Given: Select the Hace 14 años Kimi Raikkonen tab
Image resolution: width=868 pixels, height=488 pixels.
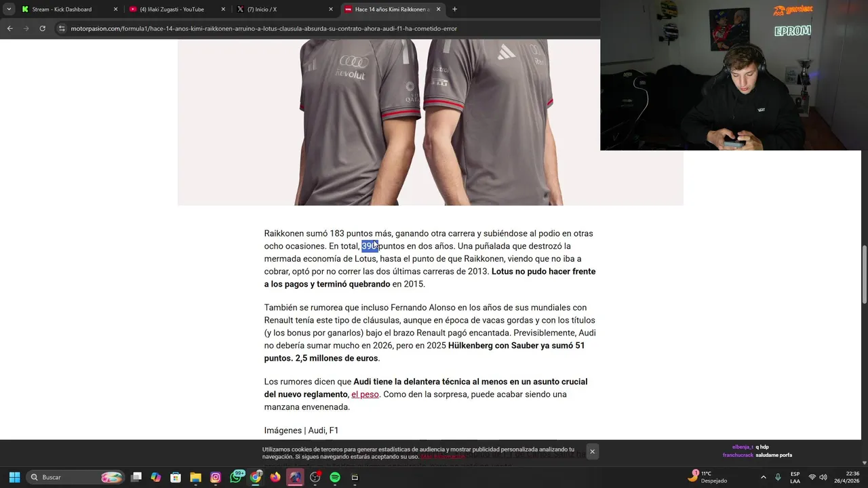Looking at the screenshot, I should click(x=392, y=9).
